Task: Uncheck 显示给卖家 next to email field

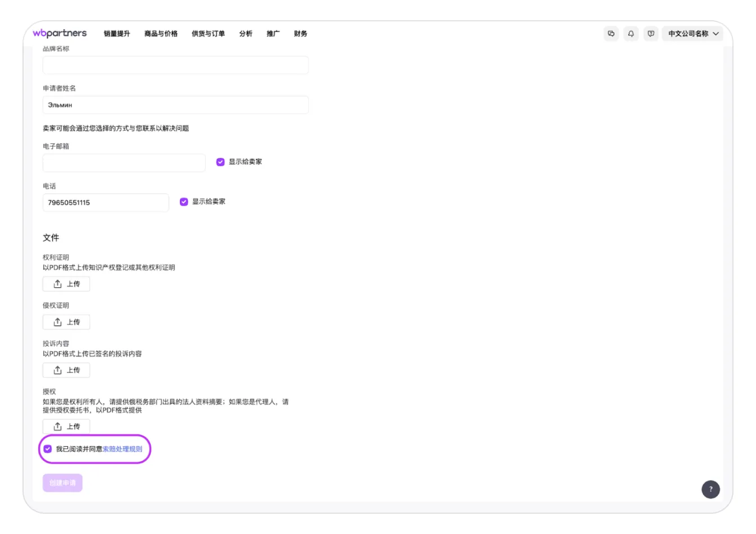Action: (220, 162)
